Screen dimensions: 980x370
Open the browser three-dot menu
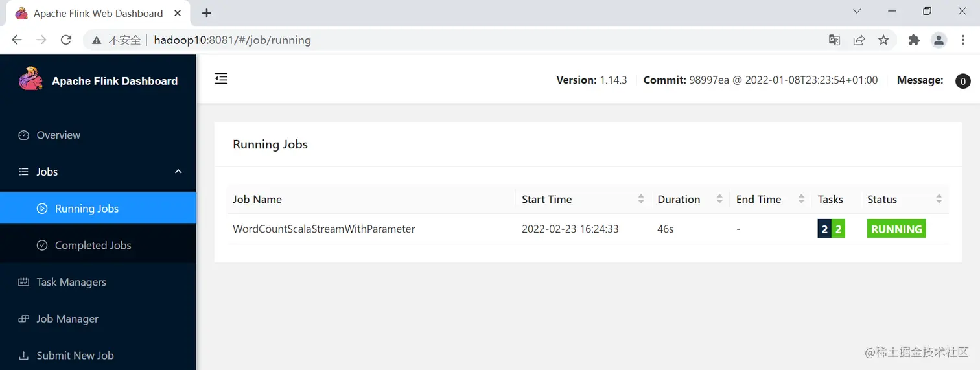[963, 40]
